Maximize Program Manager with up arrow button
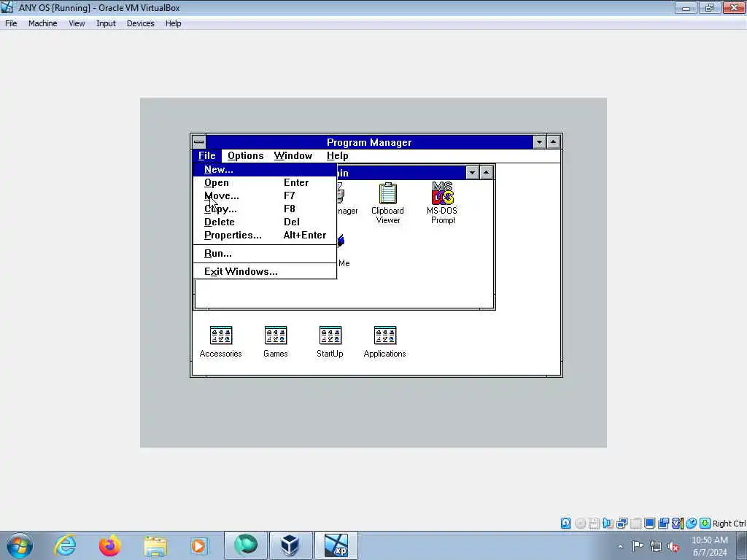Screen dimensions: 747x560 (x=554, y=142)
